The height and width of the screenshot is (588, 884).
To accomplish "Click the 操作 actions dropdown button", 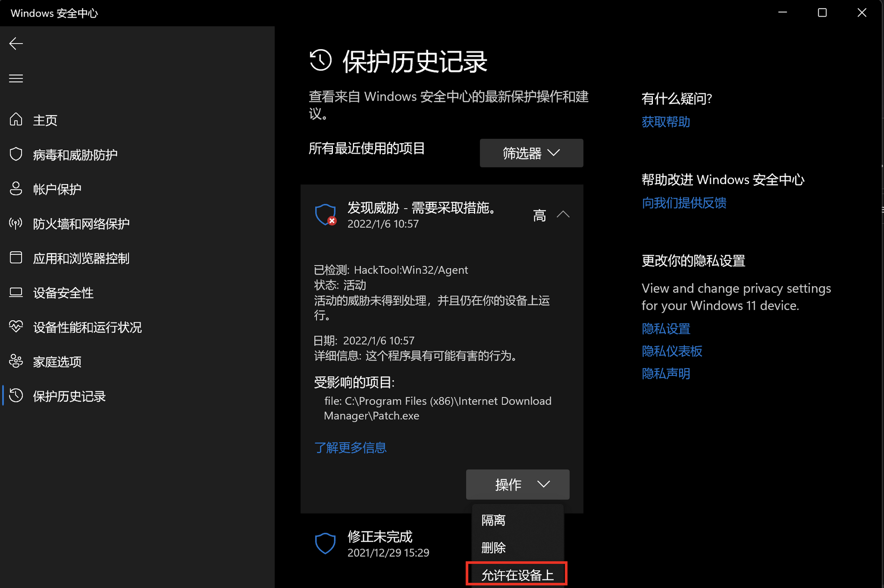I will [518, 484].
